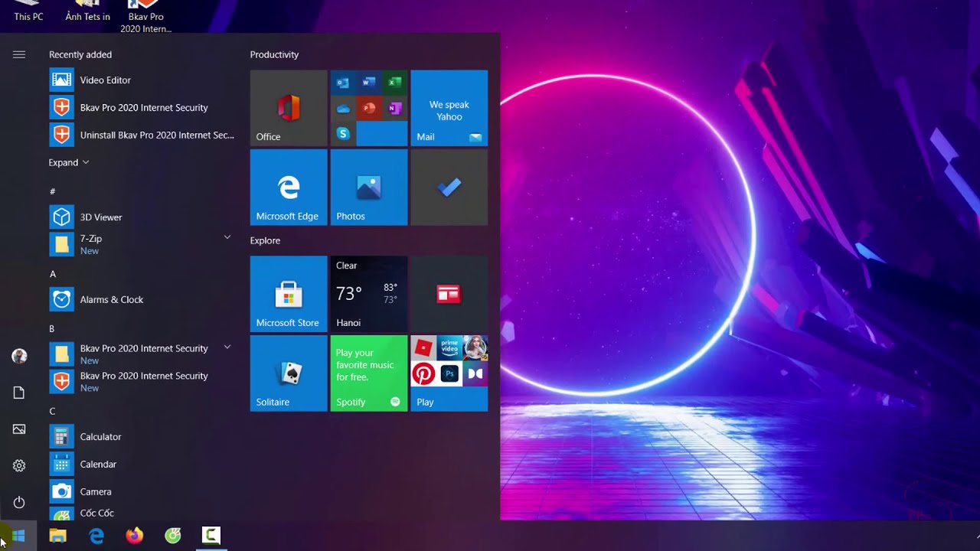This screenshot has width=980, height=551.
Task: Open Cốc Cốc from taskbar
Action: 173,536
